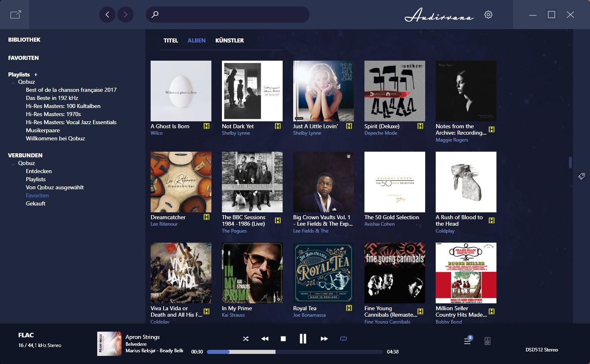This screenshot has width=590, height=364.
Task: Open artist link Lee Ritenour
Action: (164, 224)
